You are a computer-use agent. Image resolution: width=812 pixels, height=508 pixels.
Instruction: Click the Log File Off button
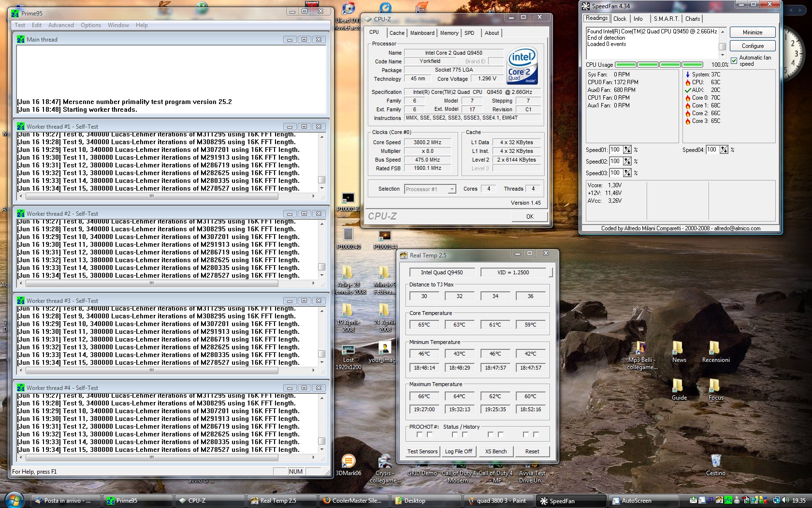click(458, 451)
